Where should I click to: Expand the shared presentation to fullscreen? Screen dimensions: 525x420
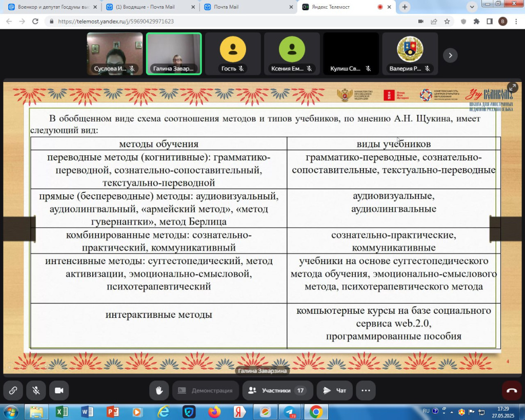pos(512,88)
